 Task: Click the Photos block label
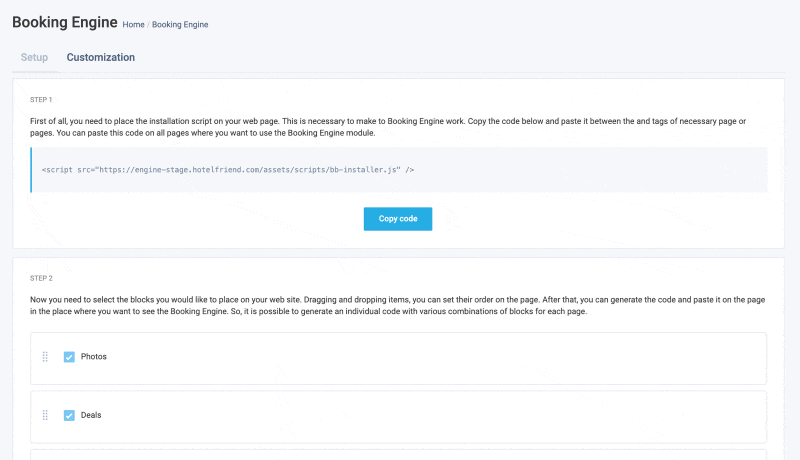[x=94, y=356]
